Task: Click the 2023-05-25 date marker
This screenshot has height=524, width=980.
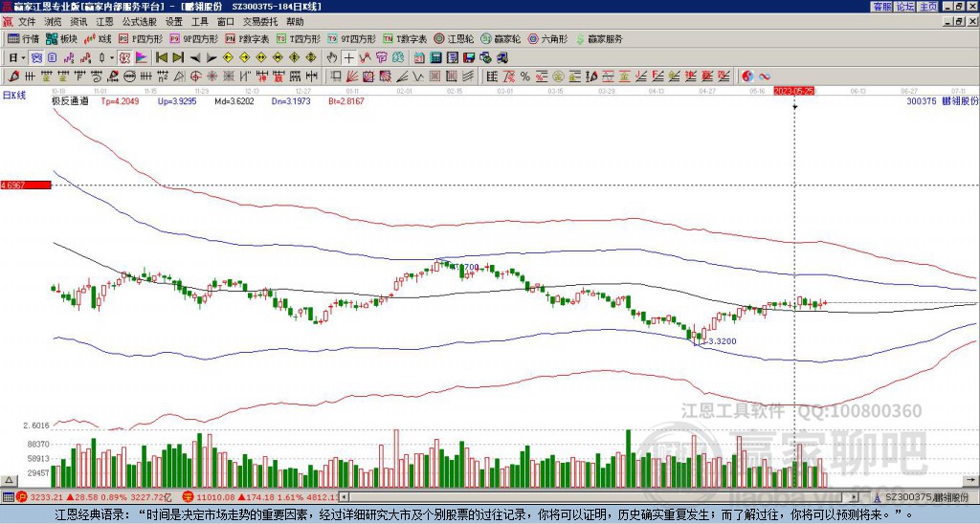Action: (793, 91)
